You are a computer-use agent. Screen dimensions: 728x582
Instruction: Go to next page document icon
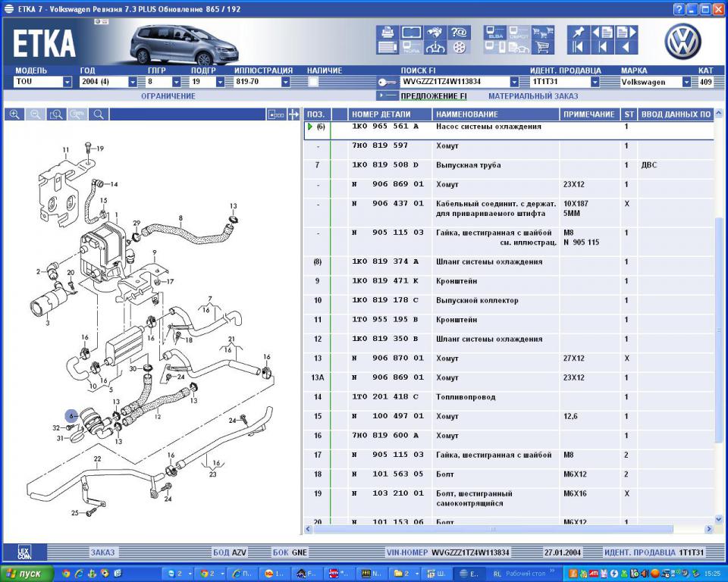[x=626, y=33]
